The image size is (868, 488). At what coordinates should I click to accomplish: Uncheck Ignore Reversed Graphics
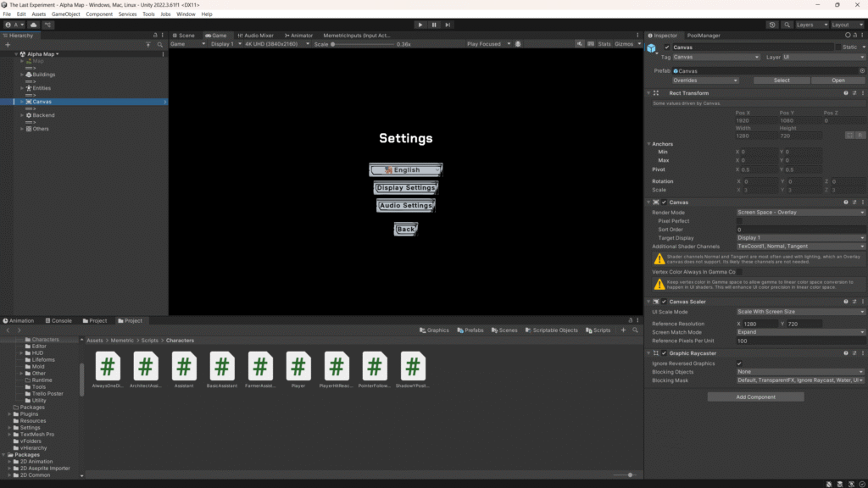click(x=739, y=363)
